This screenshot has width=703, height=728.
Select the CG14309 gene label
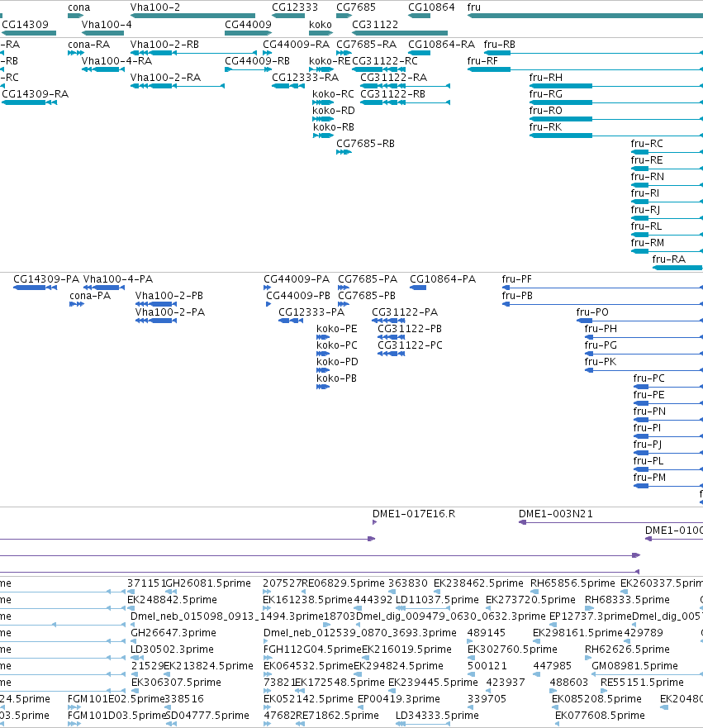click(x=25, y=25)
